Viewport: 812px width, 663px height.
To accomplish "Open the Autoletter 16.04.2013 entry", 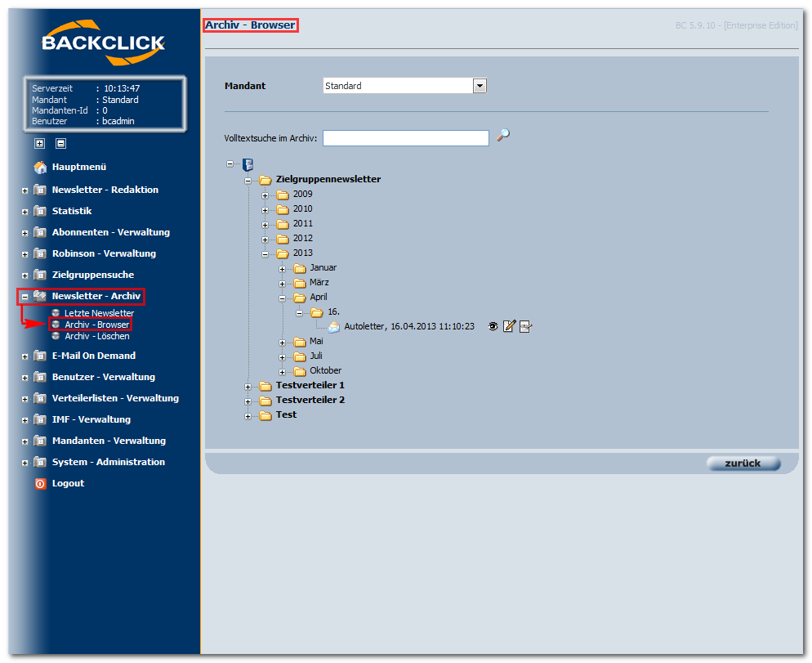I will (409, 326).
